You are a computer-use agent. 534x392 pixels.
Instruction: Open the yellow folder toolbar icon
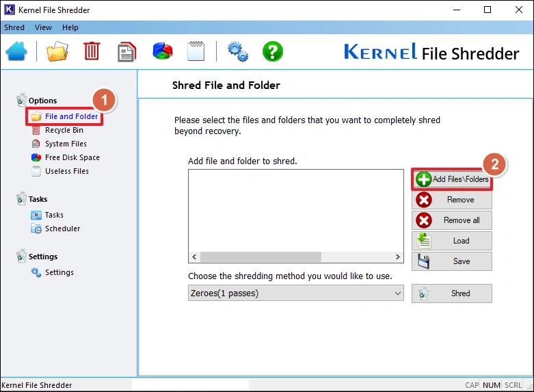tap(58, 52)
